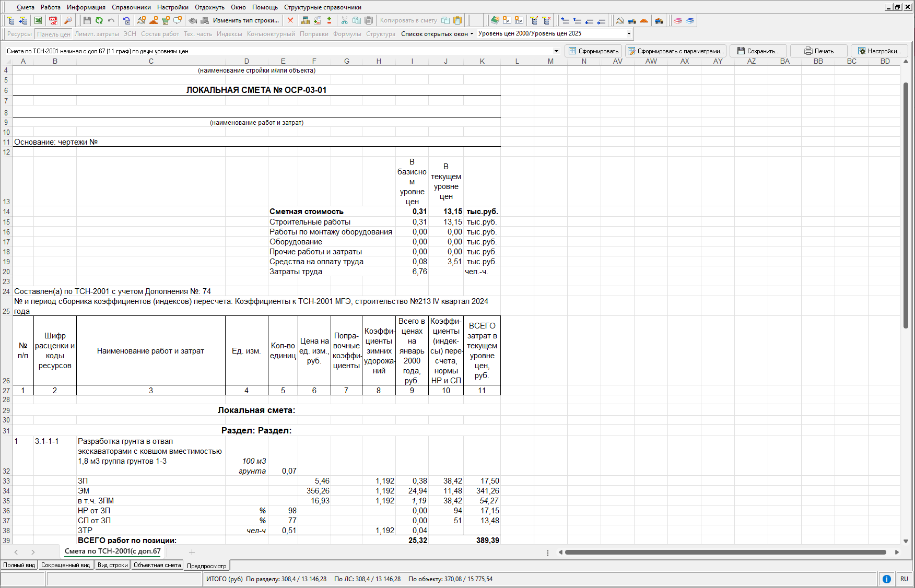Click the Excel export icon in toolbar

point(38,20)
